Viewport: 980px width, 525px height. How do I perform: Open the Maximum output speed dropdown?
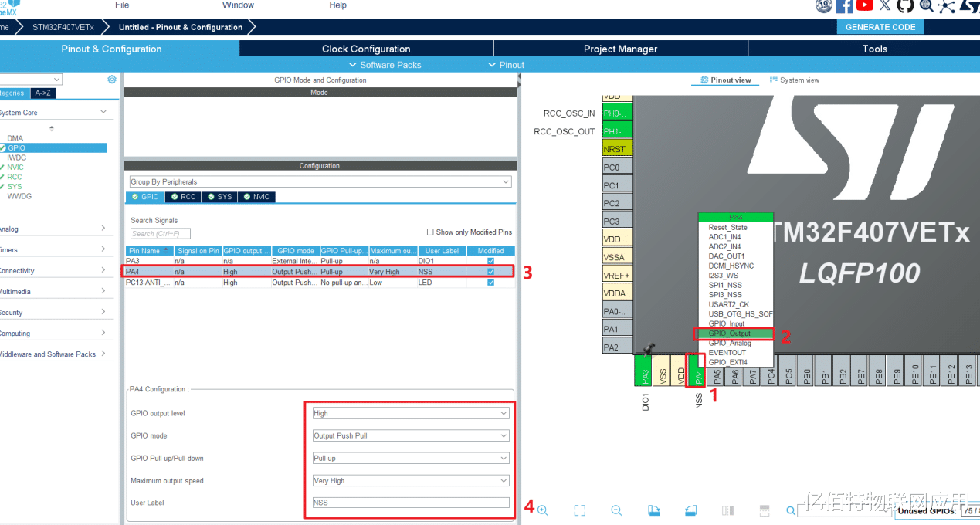[410, 480]
